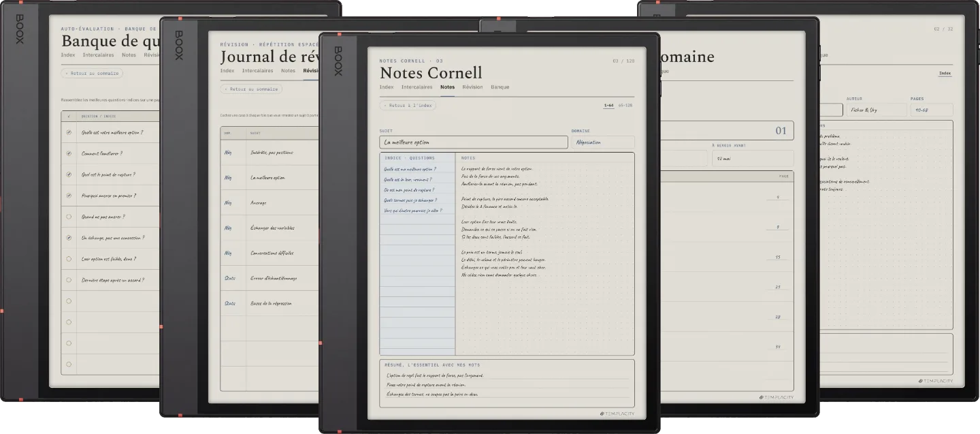Toggle the 'Un échange, pas une concession' checkbox
Screen dimensions: 980x434
click(69, 238)
